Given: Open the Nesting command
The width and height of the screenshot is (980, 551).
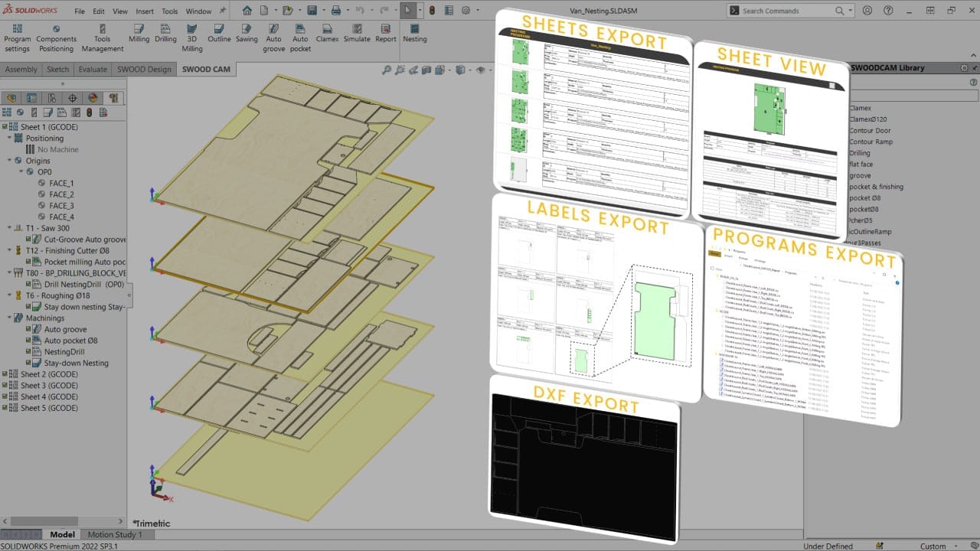Looking at the screenshot, I should click(x=415, y=34).
